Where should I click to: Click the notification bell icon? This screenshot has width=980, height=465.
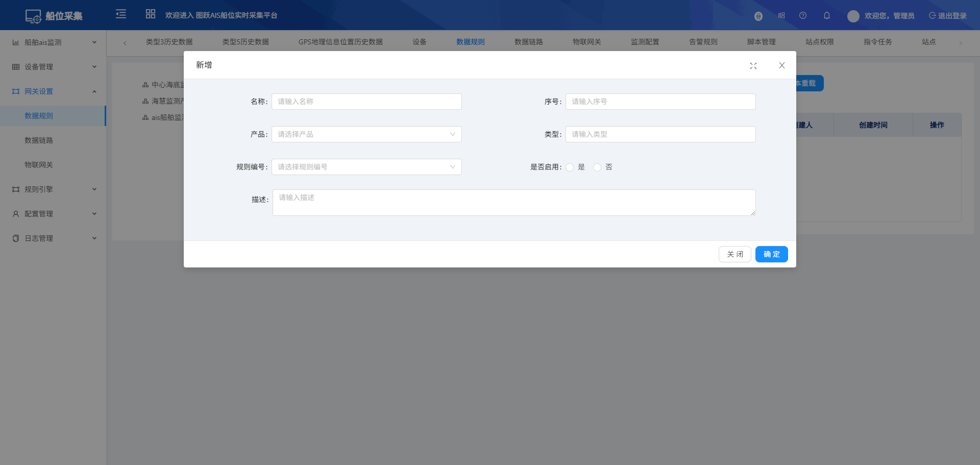click(x=826, y=16)
